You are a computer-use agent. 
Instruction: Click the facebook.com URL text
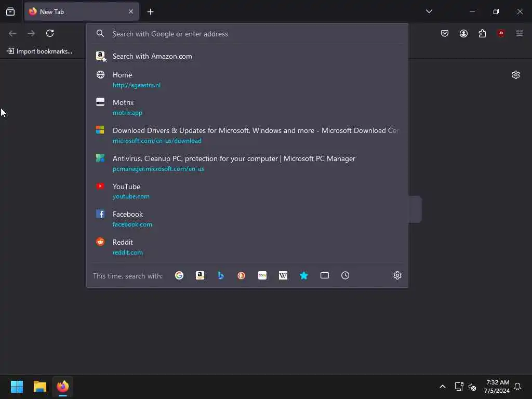(x=132, y=224)
